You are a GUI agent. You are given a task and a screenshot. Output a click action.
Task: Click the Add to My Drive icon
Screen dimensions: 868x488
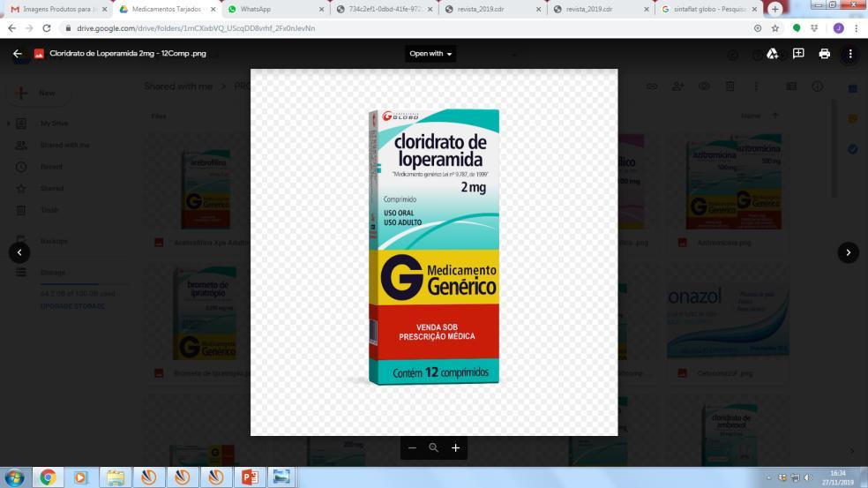click(772, 54)
